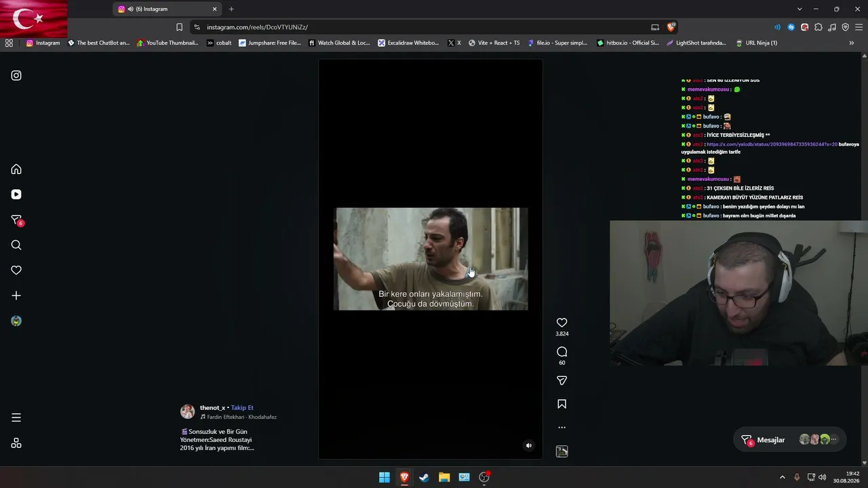
Task: Click the microphone icon in system tray
Action: (797, 477)
